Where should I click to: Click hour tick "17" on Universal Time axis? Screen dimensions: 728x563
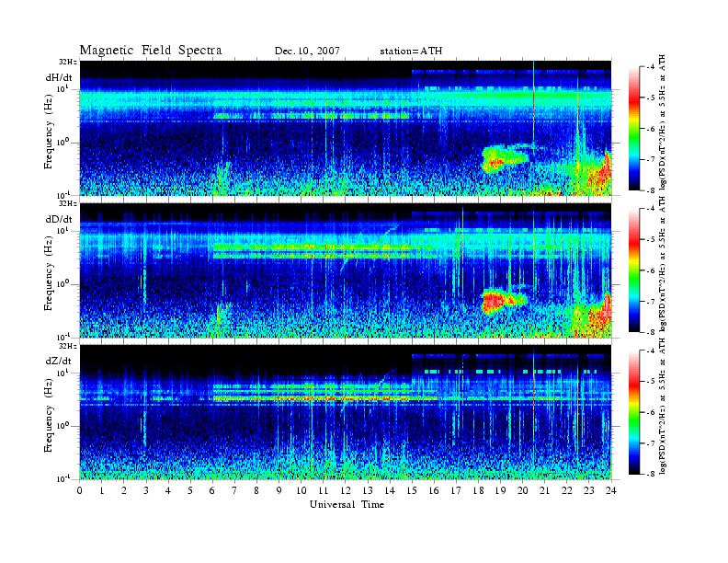pos(457,490)
